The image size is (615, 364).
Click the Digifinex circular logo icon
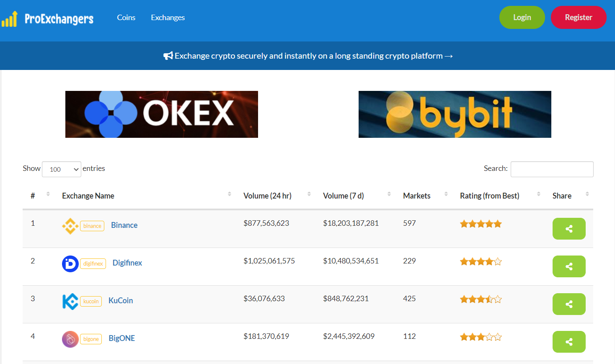pyautogui.click(x=70, y=264)
